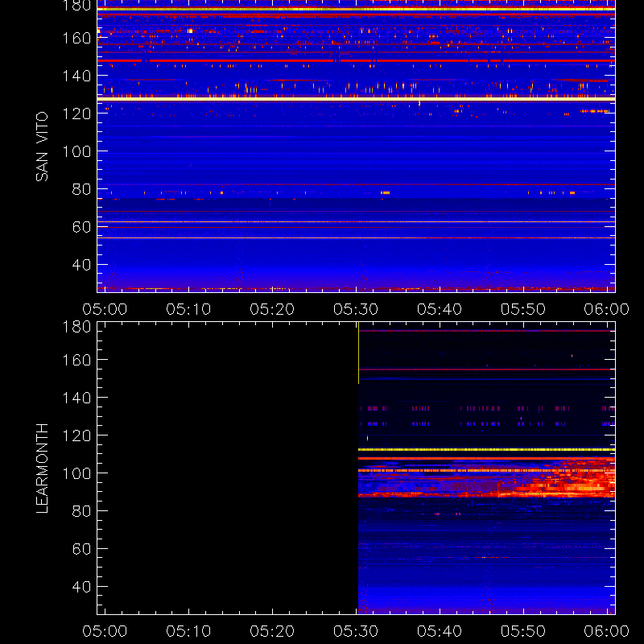Image resolution: width=644 pixels, height=644 pixels.
Task: Click the SAN VITO axis label
Action: click(42, 147)
